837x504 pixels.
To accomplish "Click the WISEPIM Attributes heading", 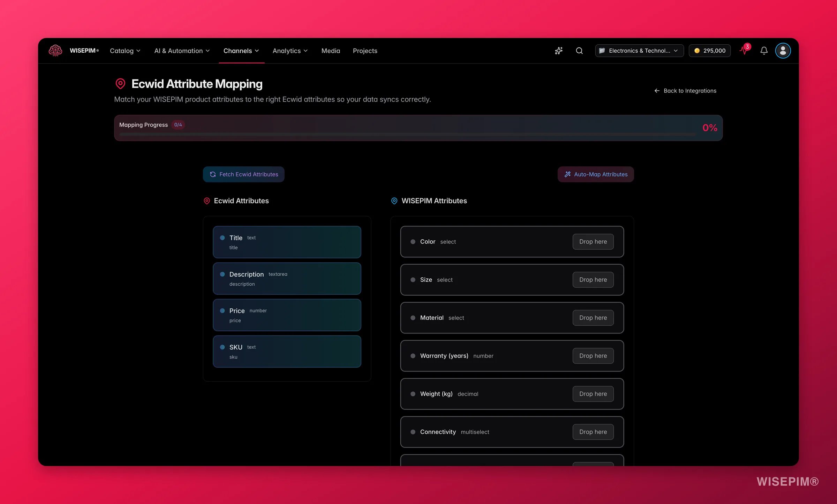I will click(x=434, y=201).
